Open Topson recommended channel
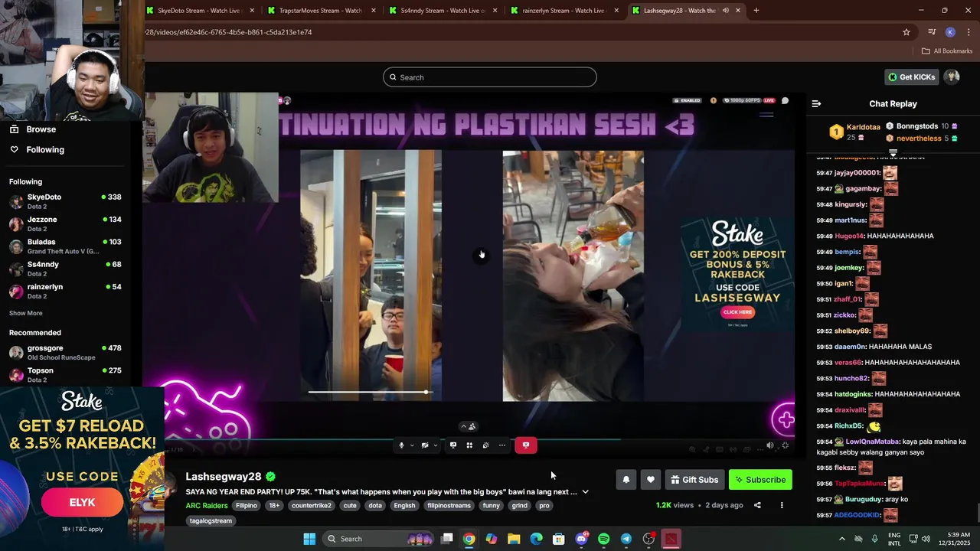Screen dimensions: 980x551 [65, 375]
